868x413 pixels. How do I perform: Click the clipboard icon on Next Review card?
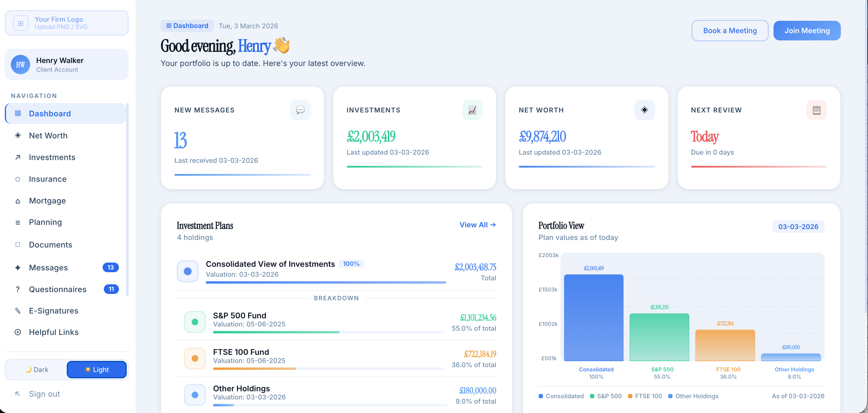pyautogui.click(x=816, y=110)
